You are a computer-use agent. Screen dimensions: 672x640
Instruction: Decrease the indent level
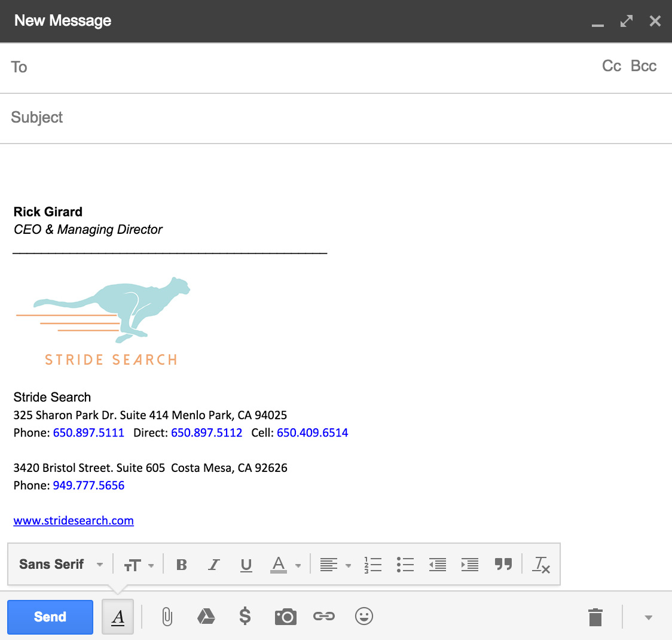438,565
